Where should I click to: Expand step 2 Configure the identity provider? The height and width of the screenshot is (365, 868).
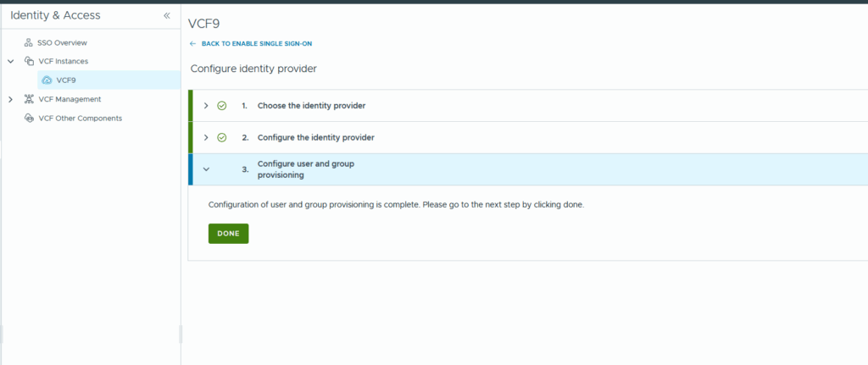pyautogui.click(x=206, y=137)
